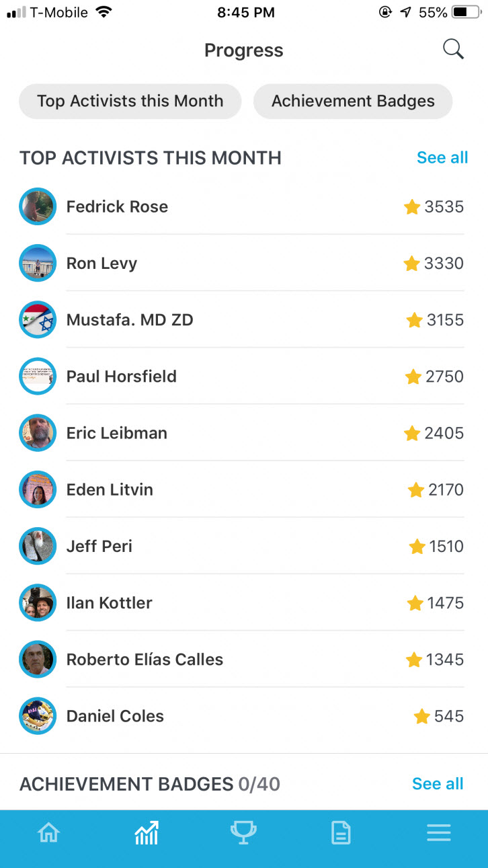
Task: Open Ilan Kottler's profile photo
Action: (38, 603)
